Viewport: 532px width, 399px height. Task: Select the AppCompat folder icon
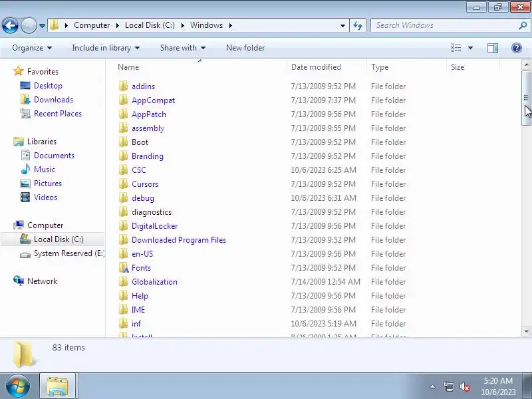click(x=124, y=100)
